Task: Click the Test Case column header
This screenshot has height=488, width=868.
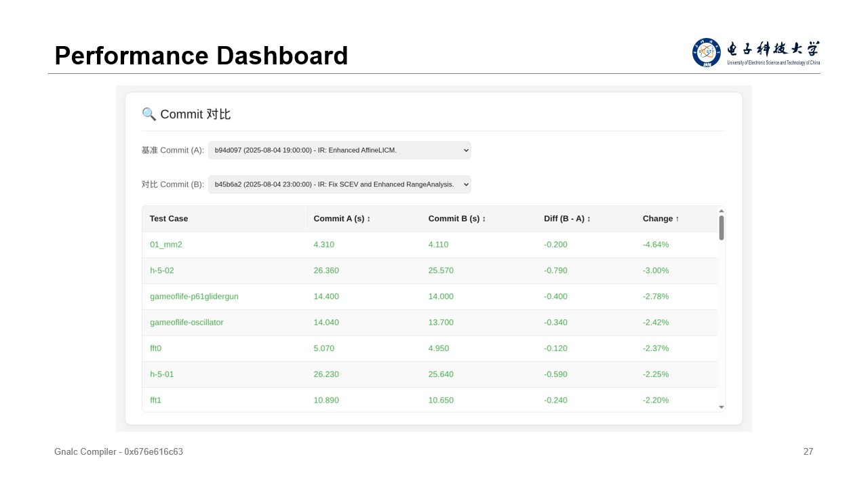Action: [169, 219]
